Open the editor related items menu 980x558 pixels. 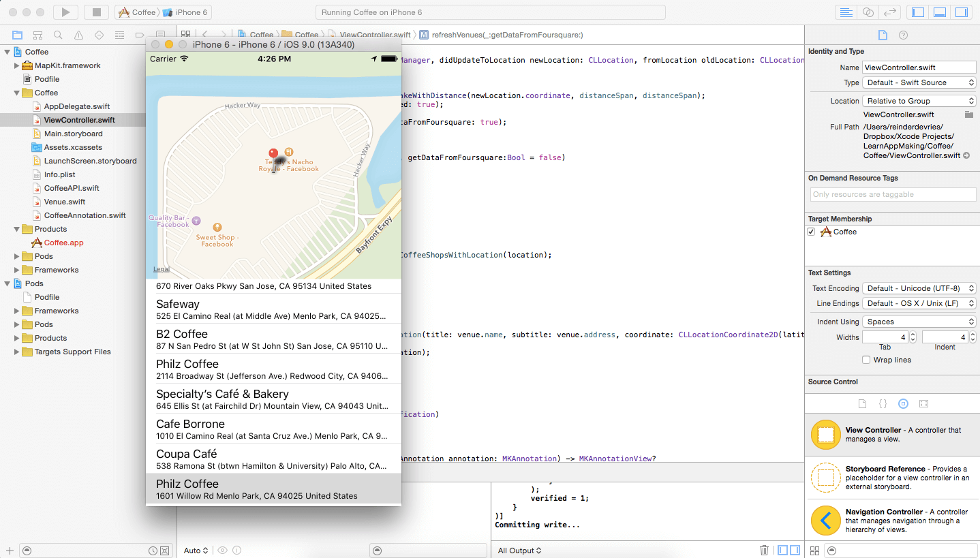coord(184,35)
